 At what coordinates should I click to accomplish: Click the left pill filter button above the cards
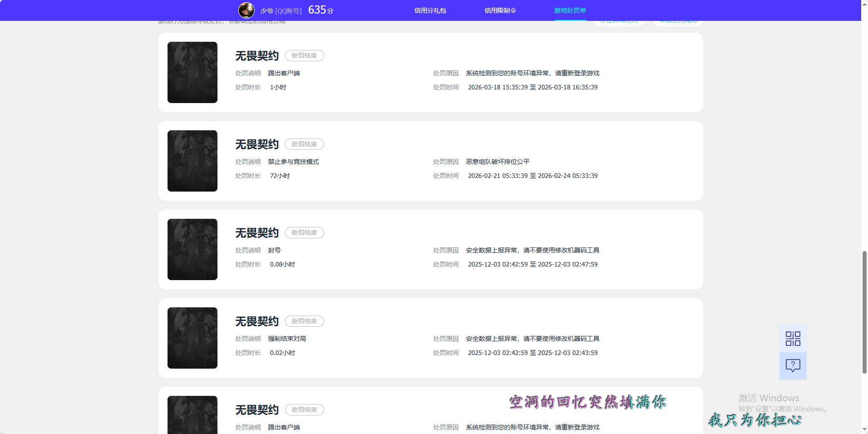coord(619,20)
